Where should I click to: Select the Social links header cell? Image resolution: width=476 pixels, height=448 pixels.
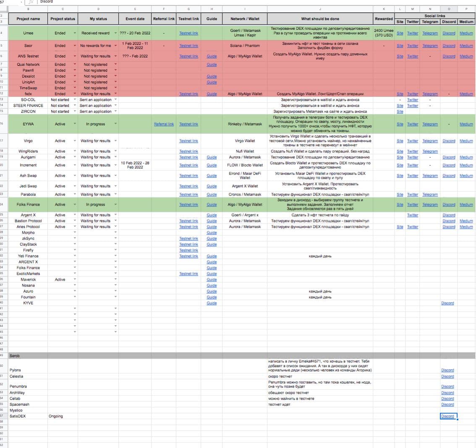click(435, 16)
